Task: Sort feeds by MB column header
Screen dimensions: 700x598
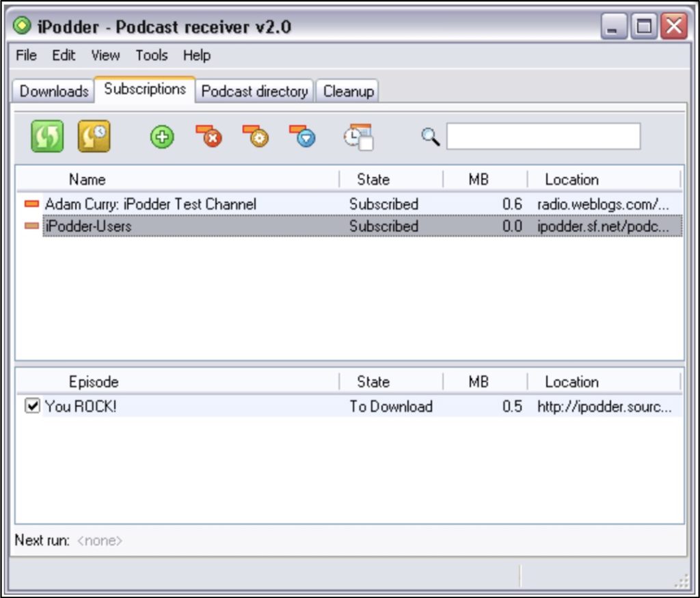Action: [x=485, y=179]
